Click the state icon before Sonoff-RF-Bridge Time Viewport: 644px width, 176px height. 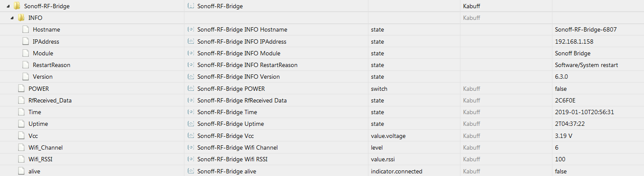(190, 112)
